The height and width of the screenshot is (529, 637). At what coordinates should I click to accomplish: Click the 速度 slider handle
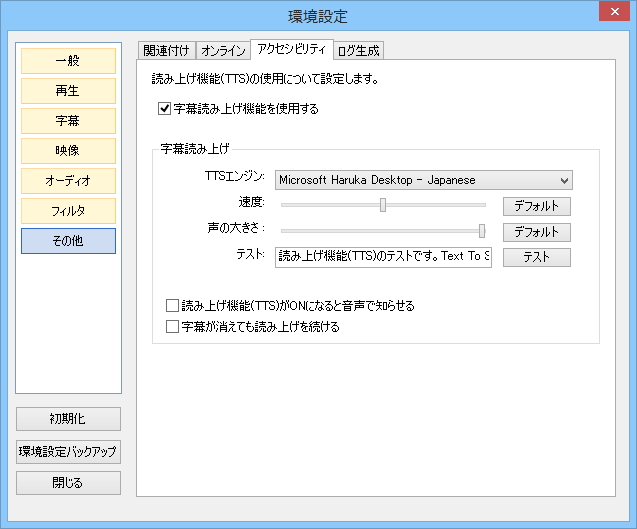click(x=383, y=205)
